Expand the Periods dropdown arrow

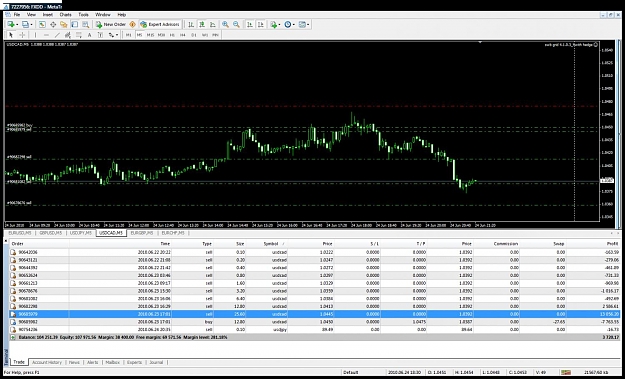point(294,24)
